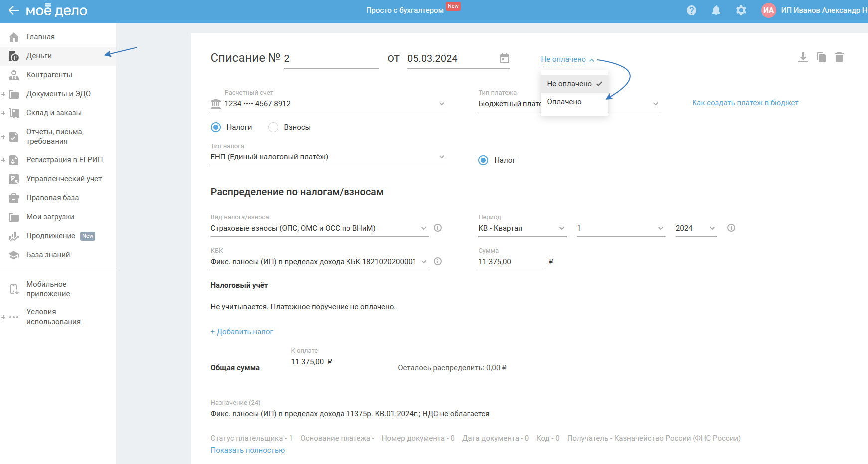Download the payment order
The width and height of the screenshot is (868, 464).
coord(803,57)
